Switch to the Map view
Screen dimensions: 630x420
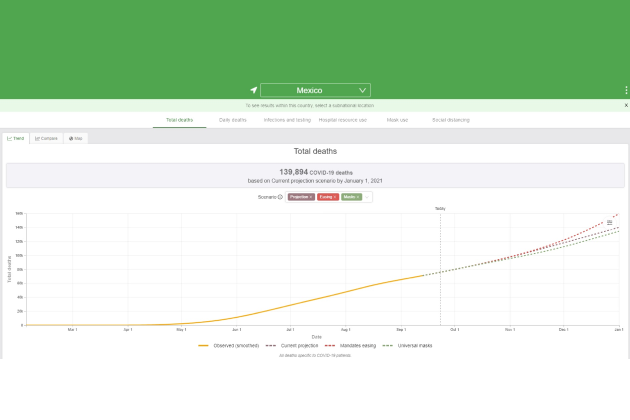point(76,138)
